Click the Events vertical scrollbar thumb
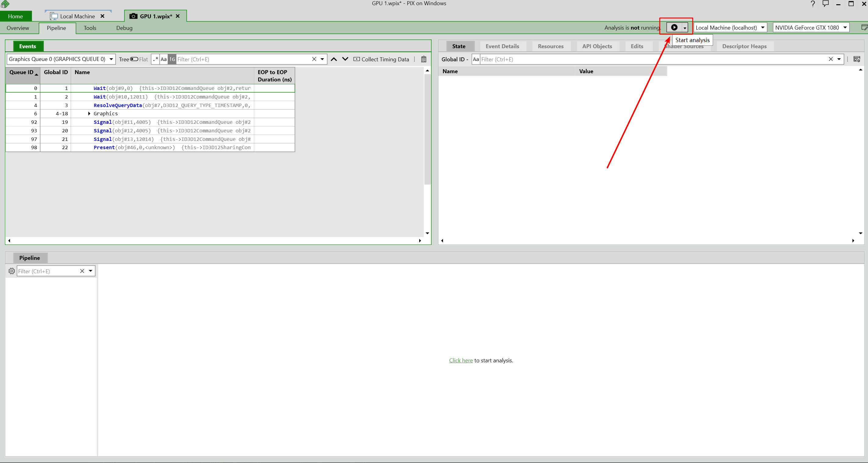This screenshot has width=868, height=463. click(427, 129)
